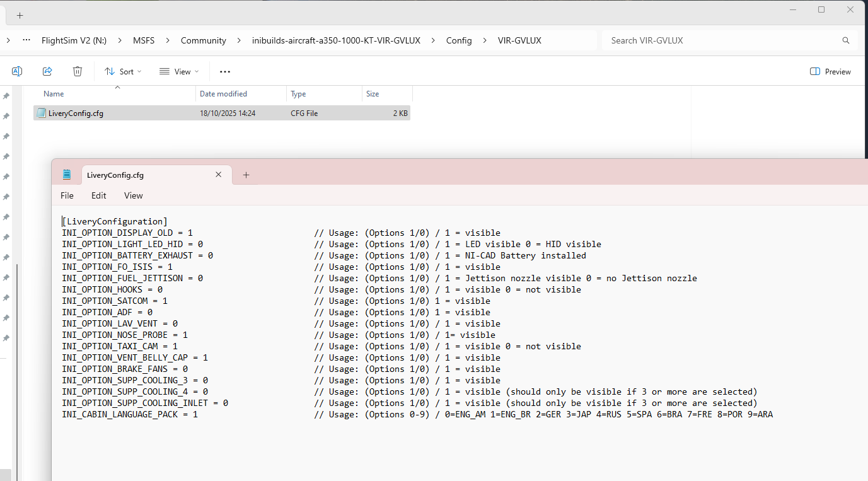Select LiveryConfig.cfg file in list
868x481 pixels.
click(76, 113)
